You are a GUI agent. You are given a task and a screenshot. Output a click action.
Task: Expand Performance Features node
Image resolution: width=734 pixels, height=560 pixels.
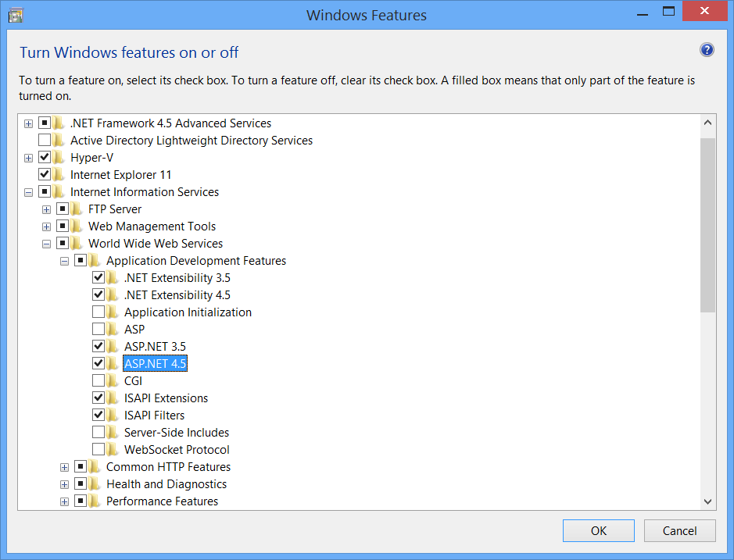(x=65, y=502)
